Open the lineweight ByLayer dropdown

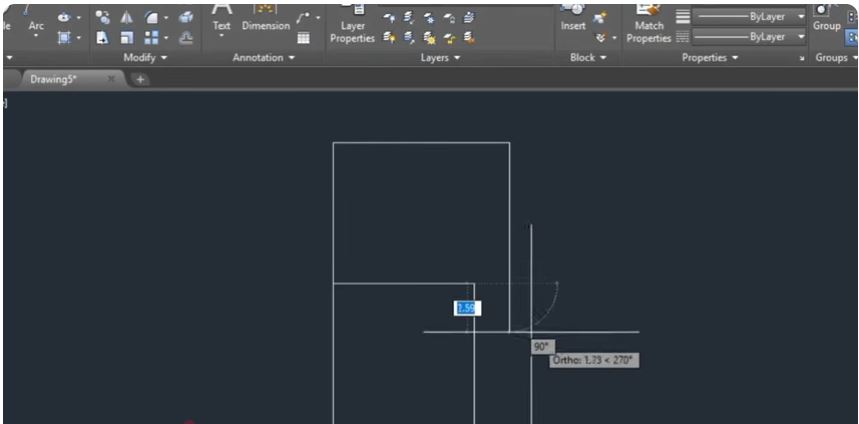749,17
